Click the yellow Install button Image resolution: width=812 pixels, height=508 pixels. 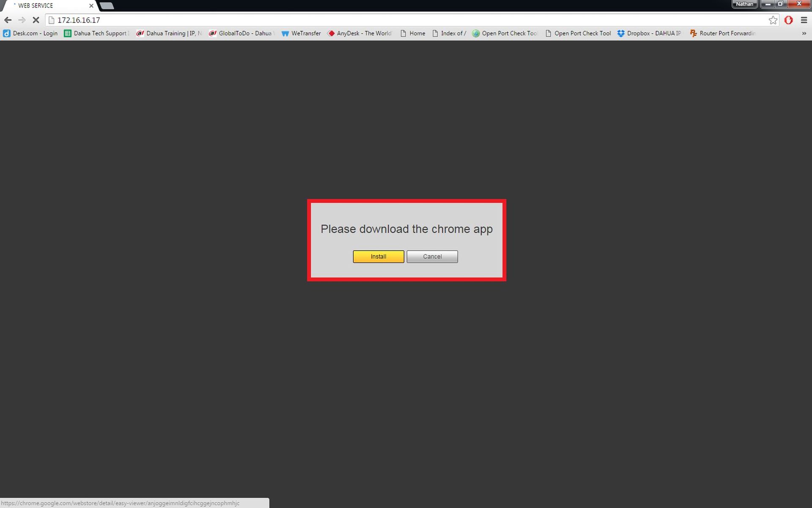(378, 257)
